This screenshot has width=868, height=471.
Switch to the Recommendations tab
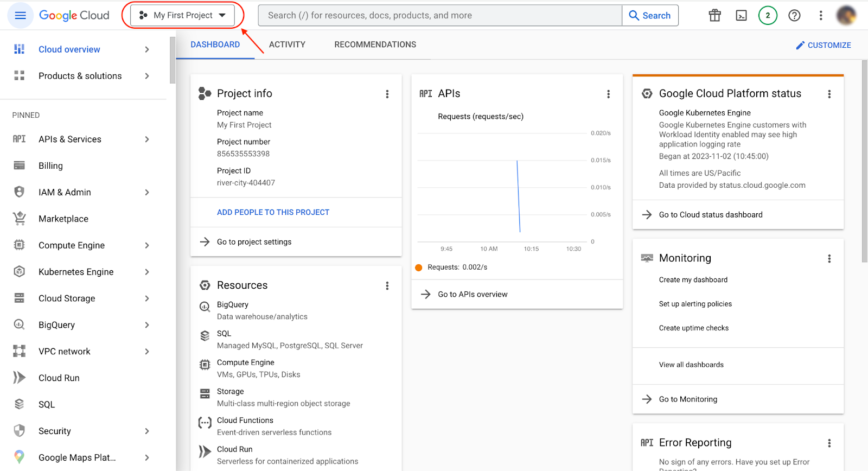point(375,44)
